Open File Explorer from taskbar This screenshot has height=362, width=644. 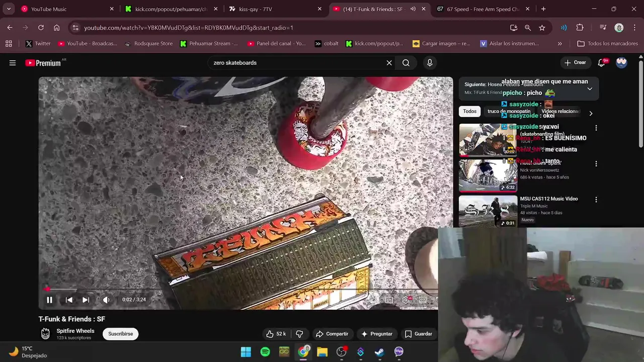click(x=323, y=352)
